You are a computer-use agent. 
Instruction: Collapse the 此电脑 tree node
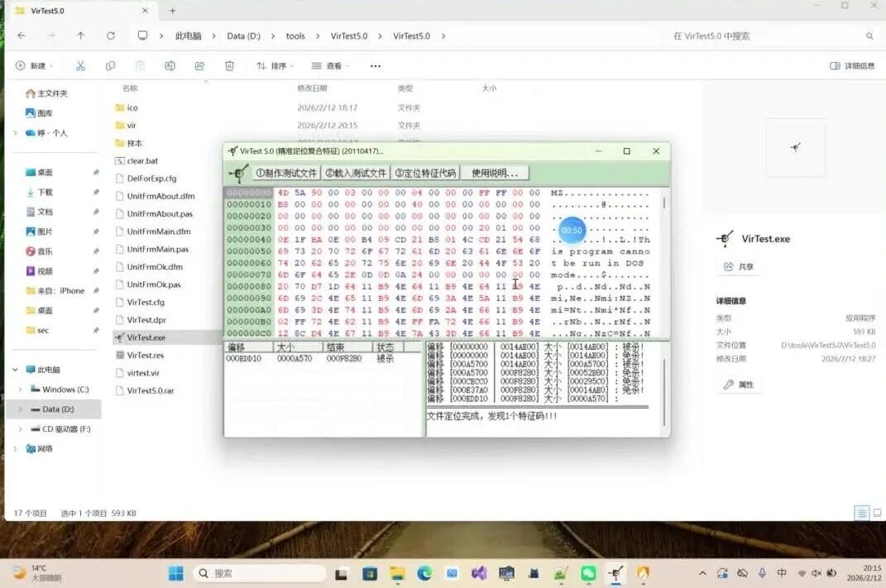15,370
